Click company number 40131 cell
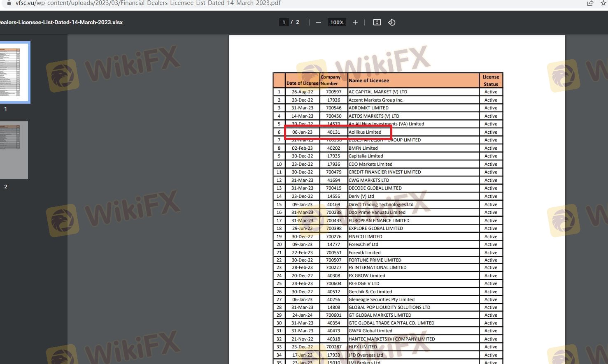Screen dimensions: 608x364 tap(333, 132)
